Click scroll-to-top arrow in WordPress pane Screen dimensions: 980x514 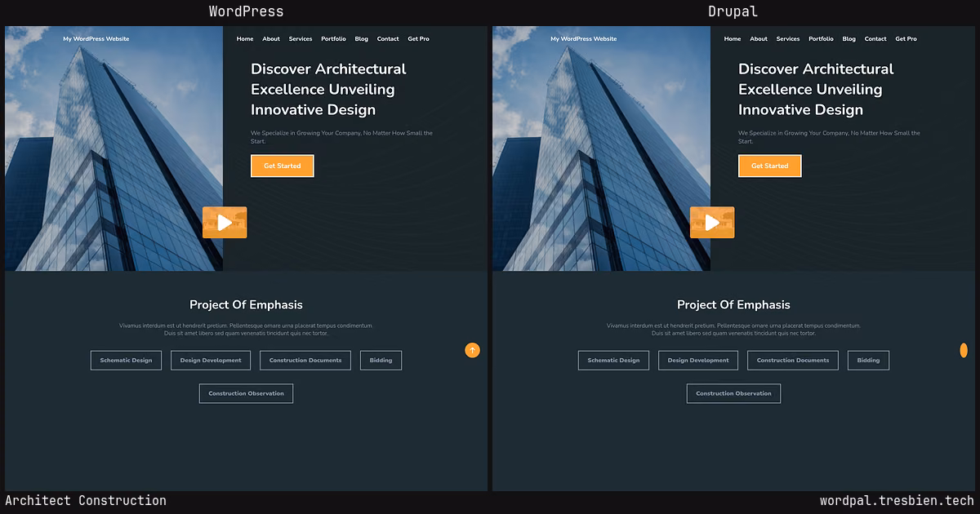472,350
